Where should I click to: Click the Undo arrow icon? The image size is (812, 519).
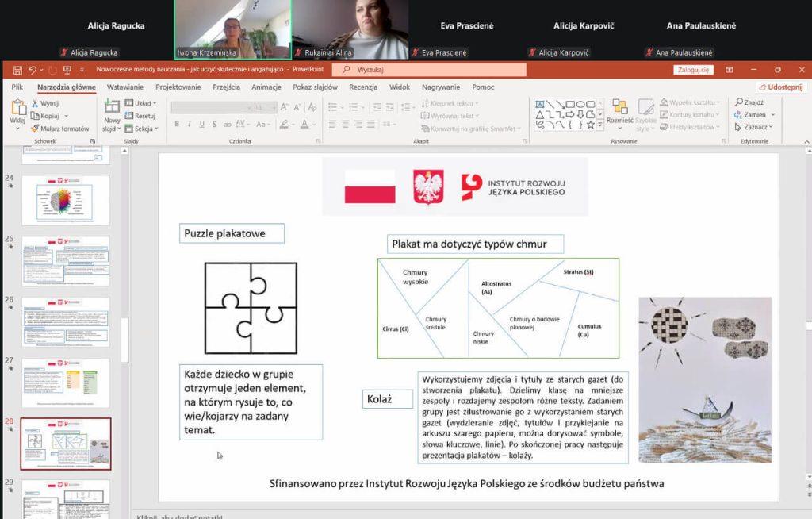tap(33, 70)
